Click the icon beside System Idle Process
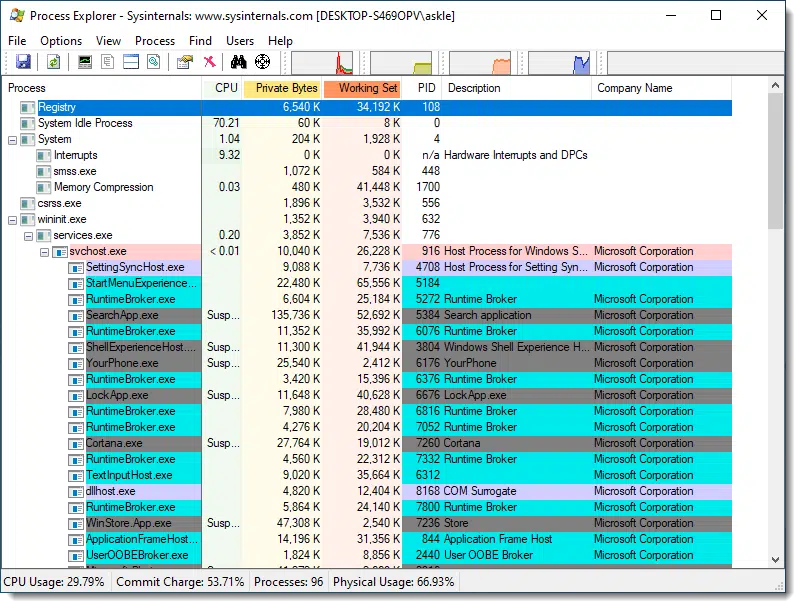801x608 pixels. coord(28,123)
